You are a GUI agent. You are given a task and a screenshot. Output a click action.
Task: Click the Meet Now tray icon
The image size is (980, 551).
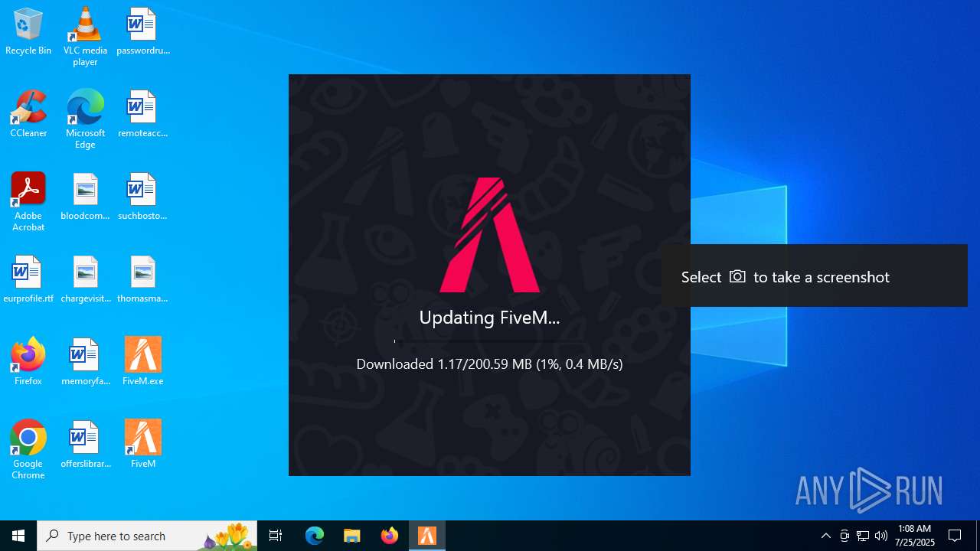[x=844, y=536]
